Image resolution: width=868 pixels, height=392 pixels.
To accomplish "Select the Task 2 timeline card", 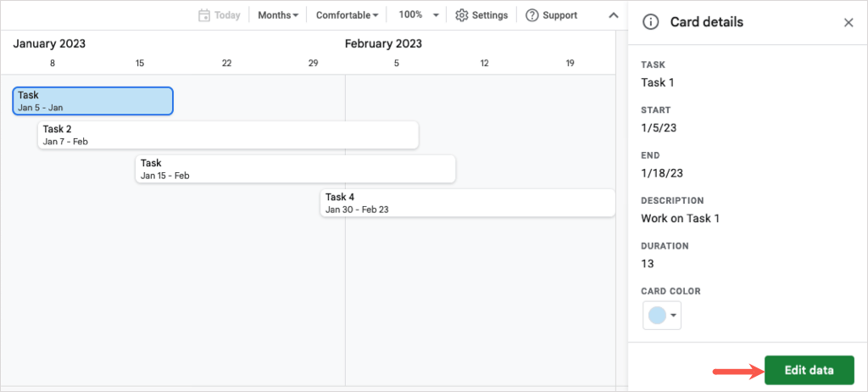I will click(228, 135).
